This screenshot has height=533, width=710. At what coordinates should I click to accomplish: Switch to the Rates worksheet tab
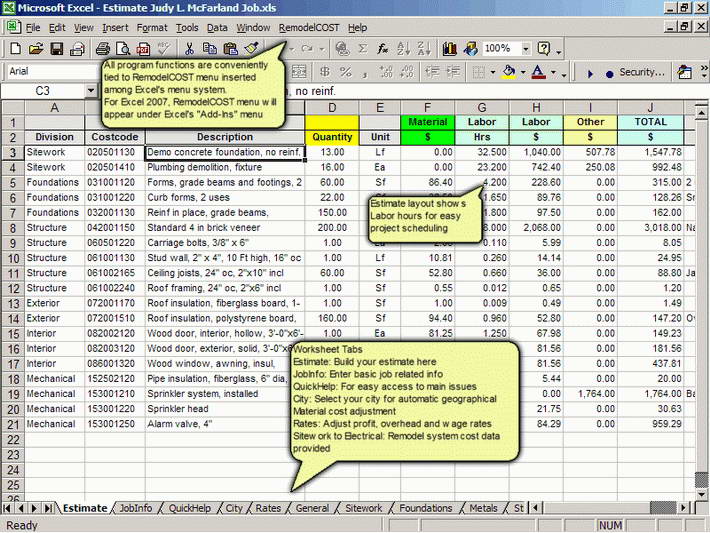pos(268,508)
